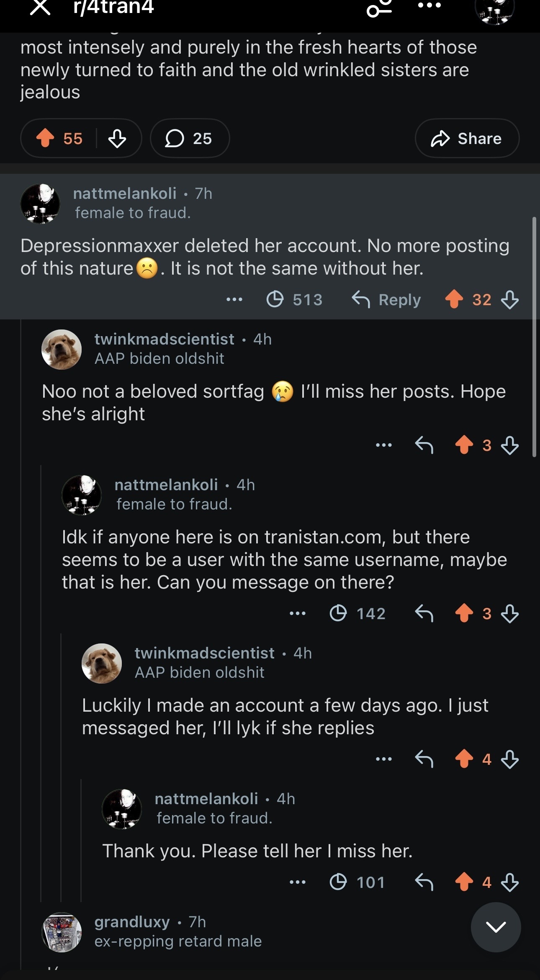540x980 pixels.
Task: Close the r/4tran4 post view
Action: (x=40, y=7)
